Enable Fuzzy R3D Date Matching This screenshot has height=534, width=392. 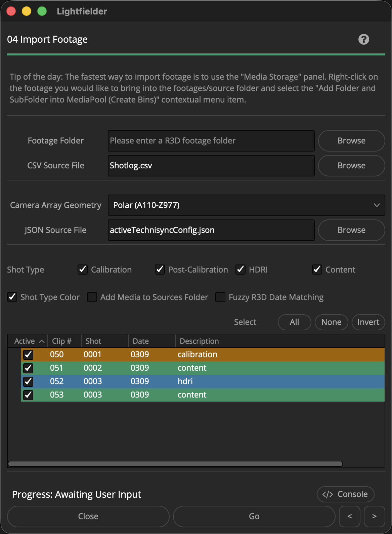pos(220,297)
